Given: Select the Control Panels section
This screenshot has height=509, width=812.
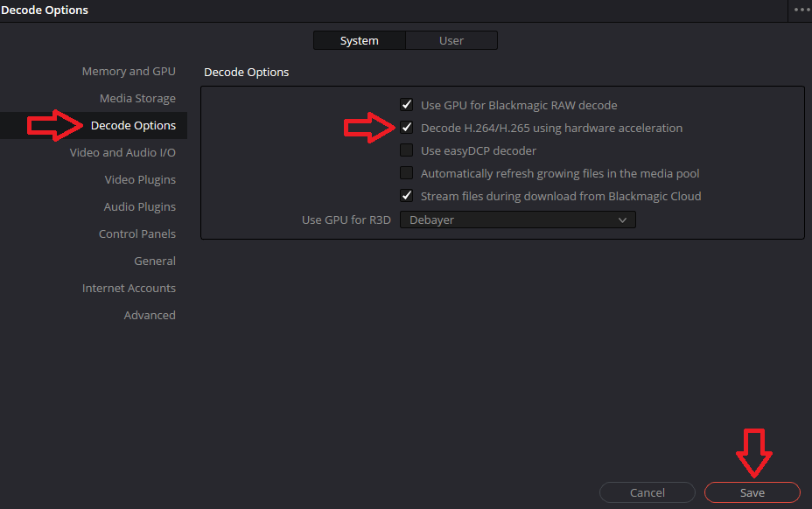Looking at the screenshot, I should click(137, 234).
